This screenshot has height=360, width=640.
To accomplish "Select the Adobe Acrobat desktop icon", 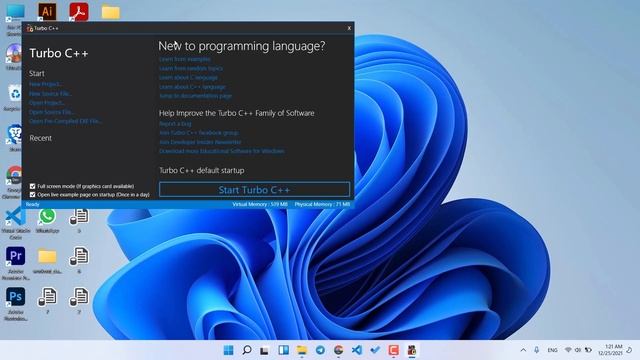I will (79, 11).
